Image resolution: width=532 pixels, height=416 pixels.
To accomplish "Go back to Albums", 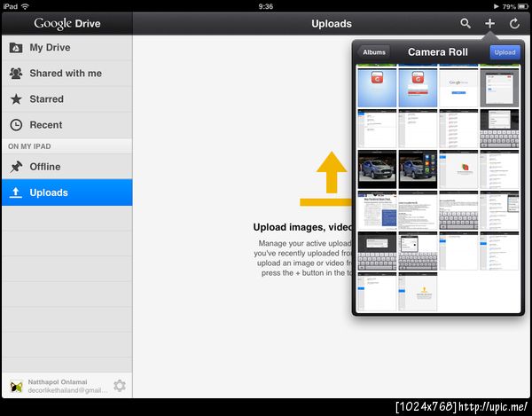I will coord(374,52).
